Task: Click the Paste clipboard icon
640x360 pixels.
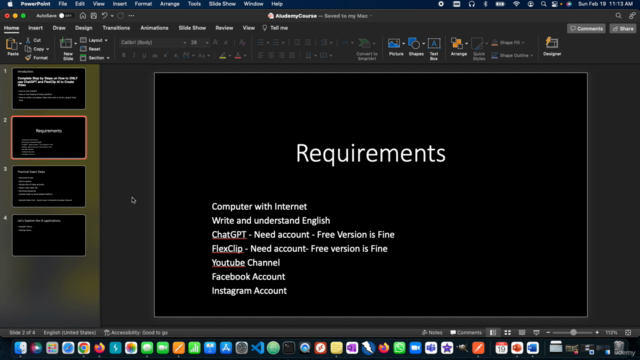Action: coord(12,45)
